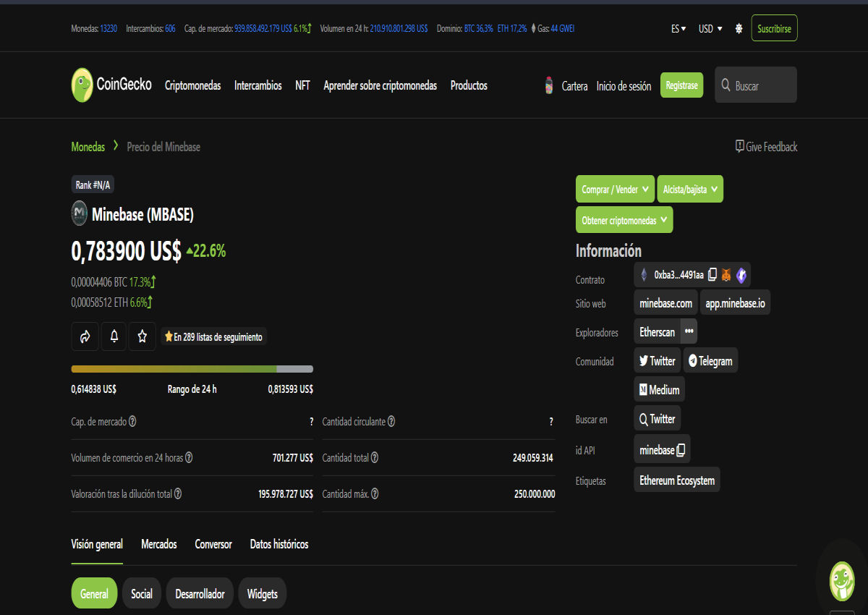
Task: Click the Ethereum icon in contract box
Action: (x=644, y=275)
